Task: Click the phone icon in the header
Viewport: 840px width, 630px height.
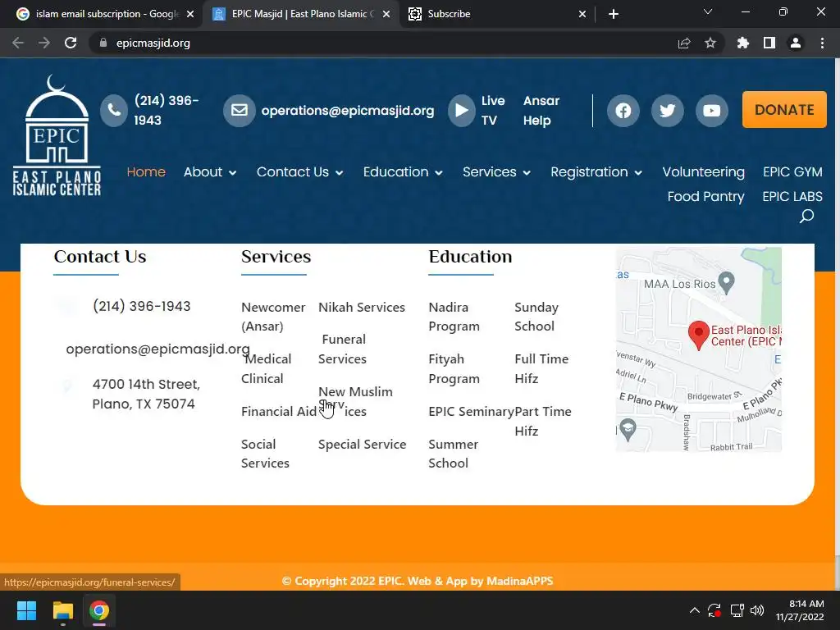Action: point(113,111)
